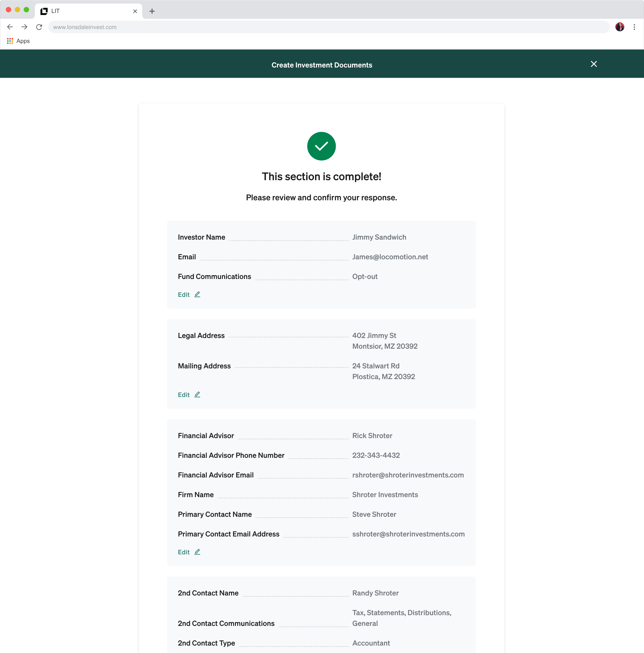644x653 pixels.
Task: Click the email James@locomotion.net
Action: coord(390,257)
